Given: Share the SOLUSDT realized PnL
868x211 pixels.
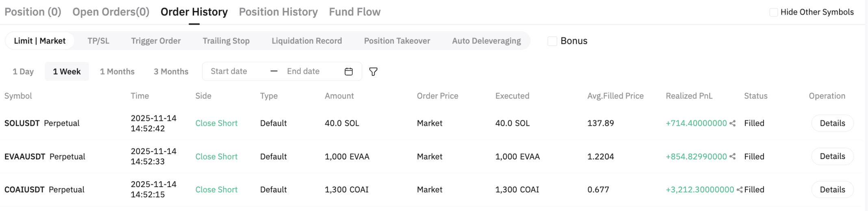Looking at the screenshot, I should pos(732,123).
